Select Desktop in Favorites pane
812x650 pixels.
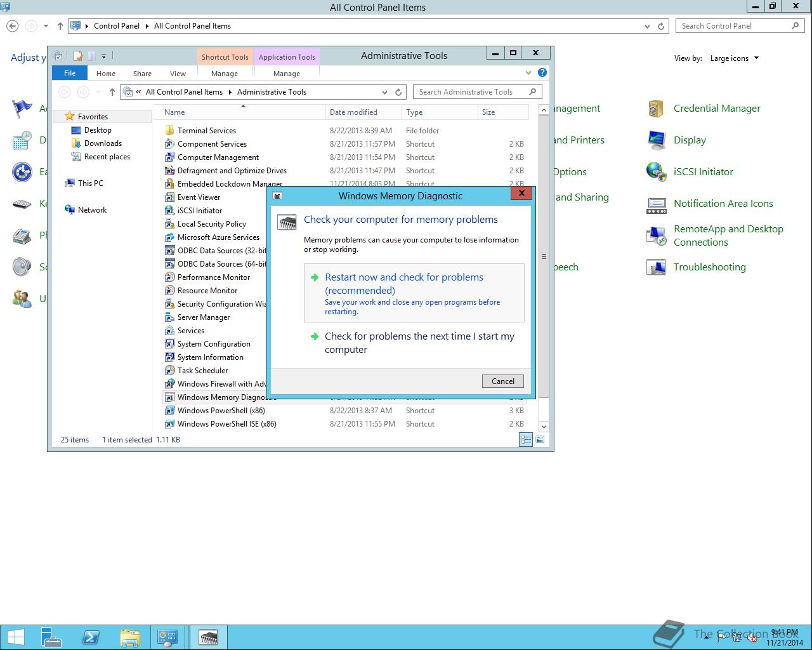(98, 130)
